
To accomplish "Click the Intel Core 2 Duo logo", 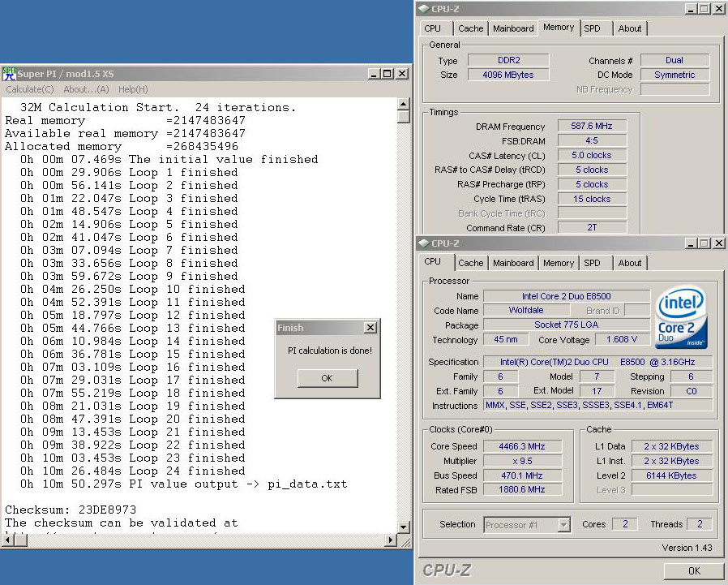I will [682, 317].
